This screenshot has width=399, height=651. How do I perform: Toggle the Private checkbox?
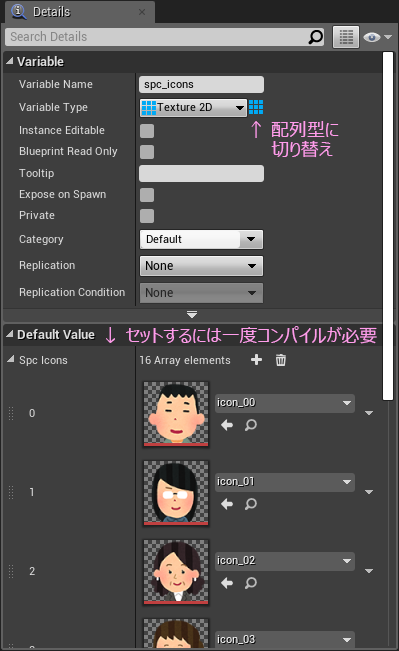click(x=147, y=216)
